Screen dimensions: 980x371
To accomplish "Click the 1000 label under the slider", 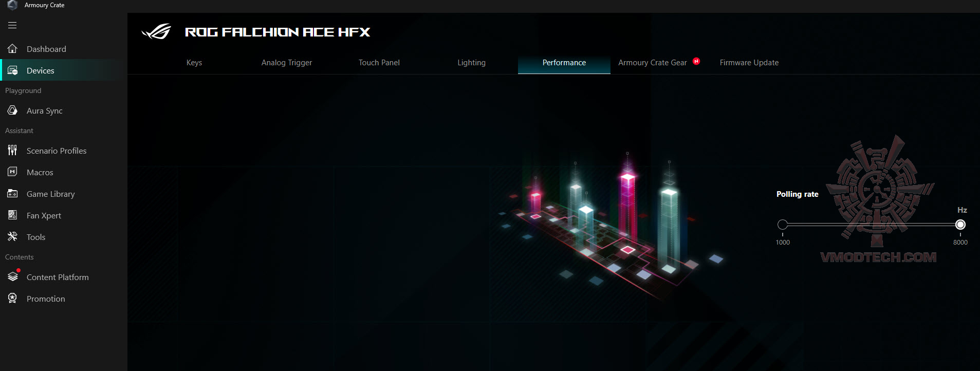I will (x=783, y=243).
